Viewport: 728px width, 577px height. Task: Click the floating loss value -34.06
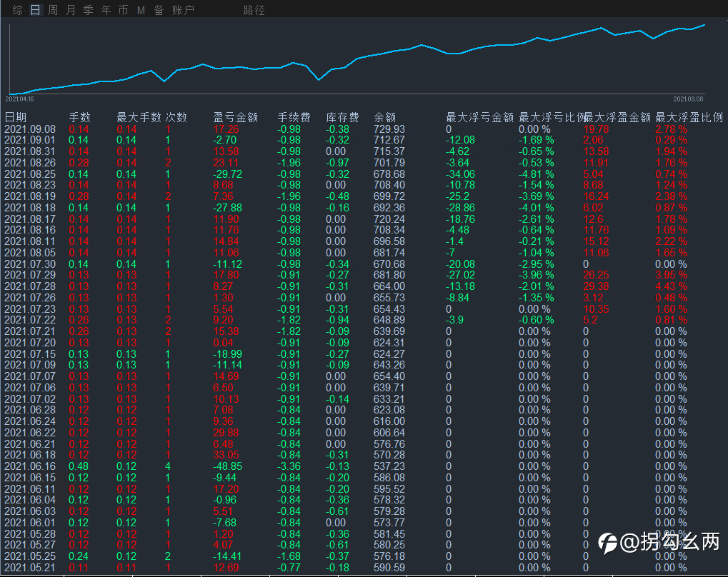460,174
